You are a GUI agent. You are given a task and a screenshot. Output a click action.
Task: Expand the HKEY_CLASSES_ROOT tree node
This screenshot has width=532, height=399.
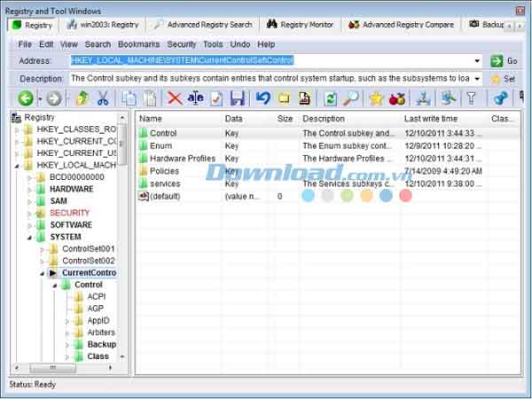point(17,129)
